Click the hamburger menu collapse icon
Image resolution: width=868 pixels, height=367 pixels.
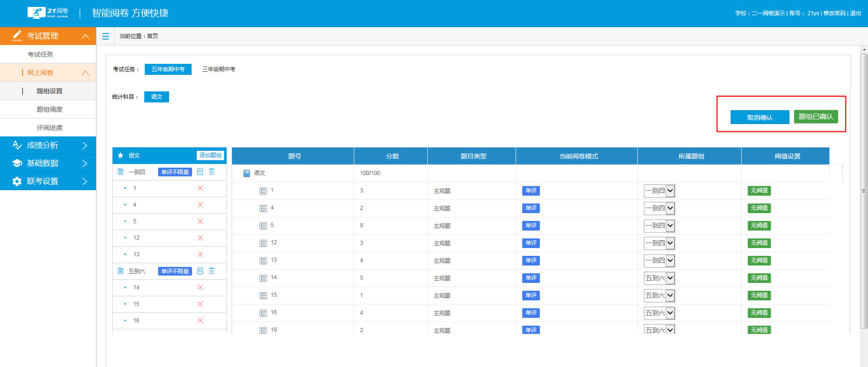coord(106,36)
